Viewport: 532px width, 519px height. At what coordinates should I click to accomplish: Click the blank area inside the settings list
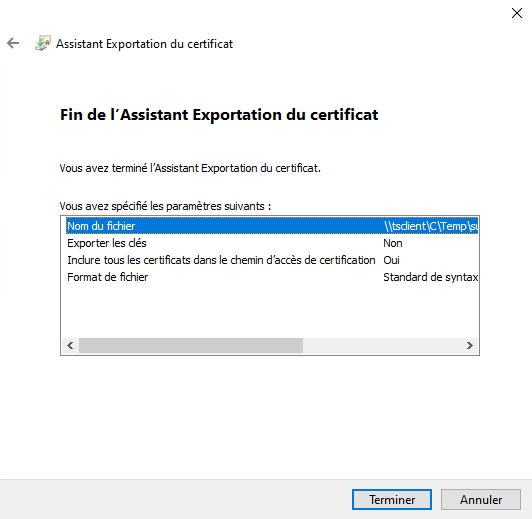point(270,310)
